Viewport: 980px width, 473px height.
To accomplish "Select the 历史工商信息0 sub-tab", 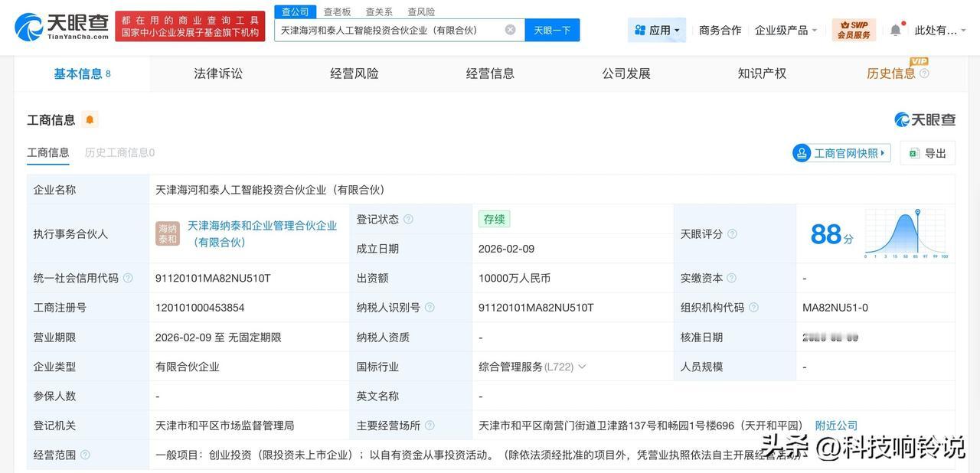I will [119, 152].
